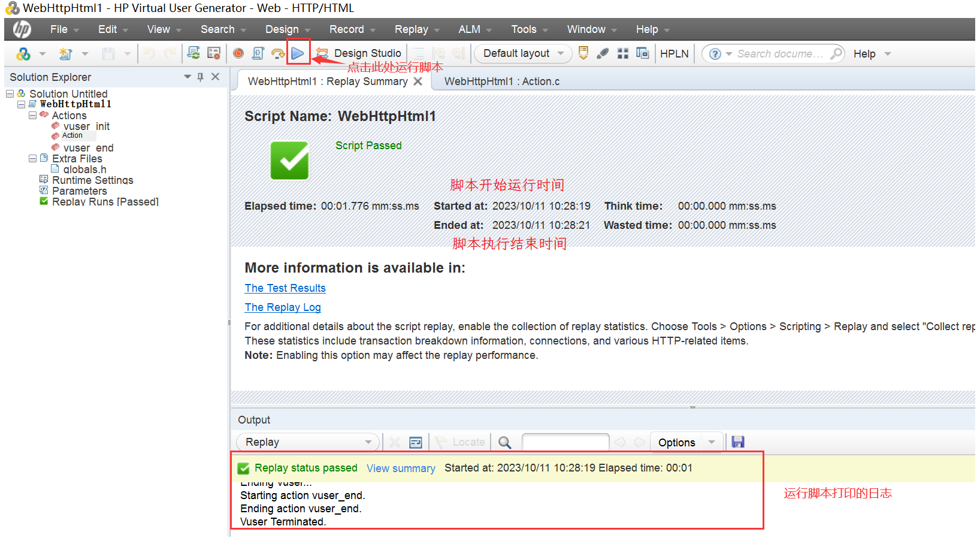
Task: Click View summary link in Output pane
Action: [401, 469]
